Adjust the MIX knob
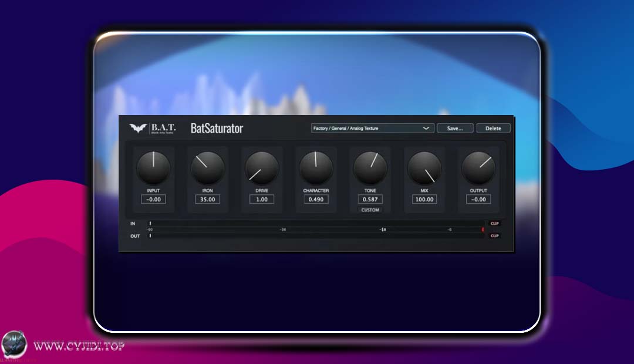634x364 pixels. (424, 167)
